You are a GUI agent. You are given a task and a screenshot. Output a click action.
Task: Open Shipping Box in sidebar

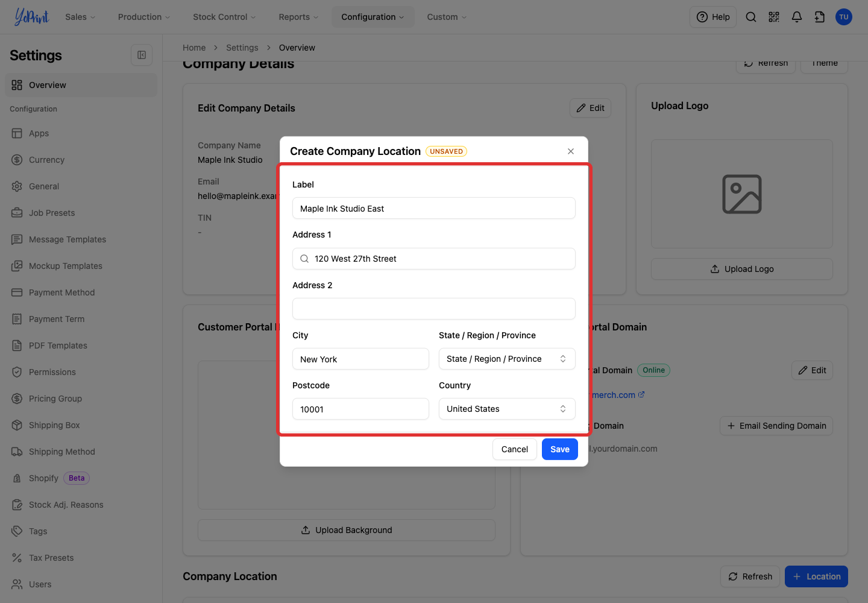[x=81, y=425]
